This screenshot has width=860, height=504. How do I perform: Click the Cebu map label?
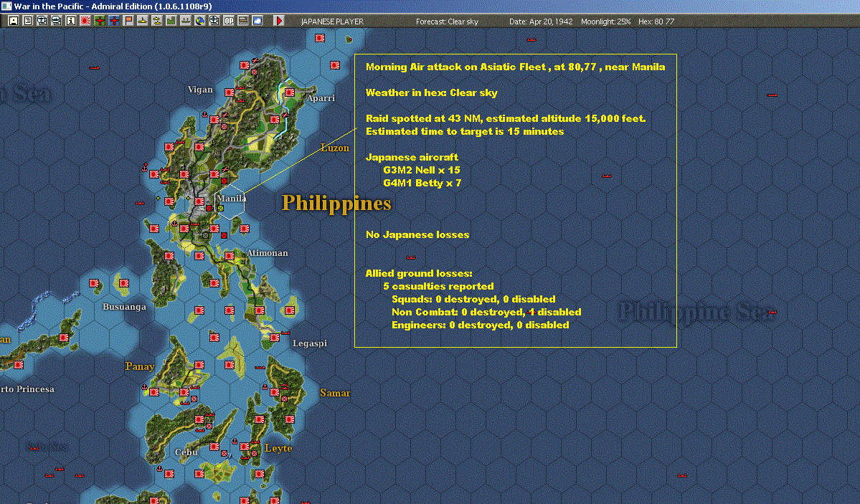[x=186, y=452]
